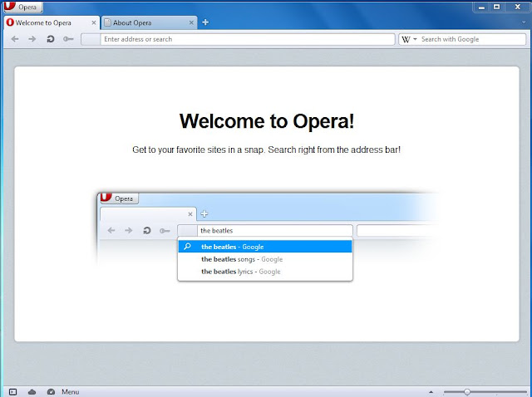Close the Welcome to Opera tab

(x=94, y=22)
